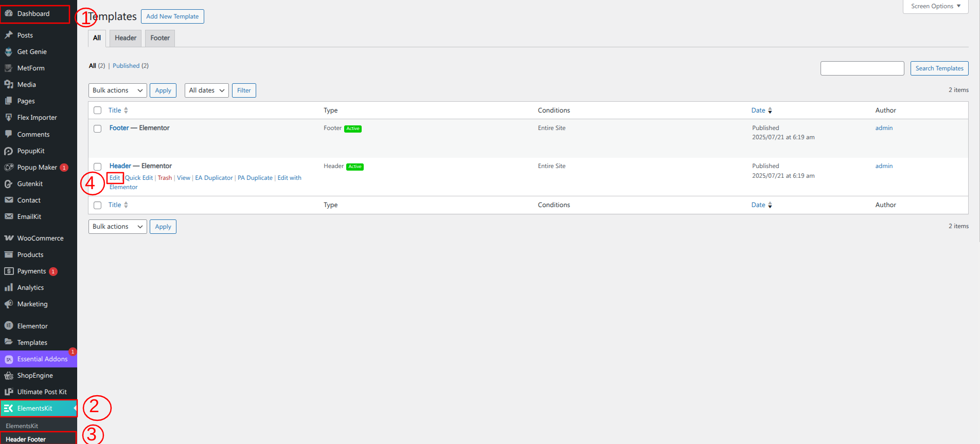Click the Posts pushpin icon
Image resolution: width=980 pixels, height=444 pixels.
point(9,35)
